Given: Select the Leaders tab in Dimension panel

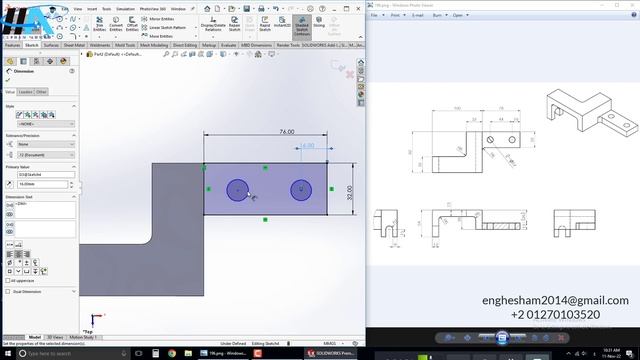Looking at the screenshot, I should 25,92.
